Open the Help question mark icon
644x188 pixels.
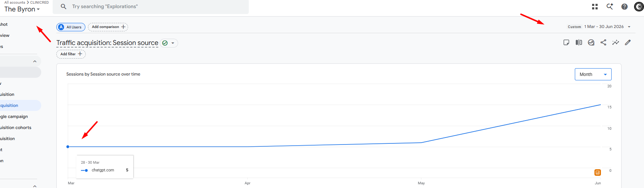click(624, 7)
